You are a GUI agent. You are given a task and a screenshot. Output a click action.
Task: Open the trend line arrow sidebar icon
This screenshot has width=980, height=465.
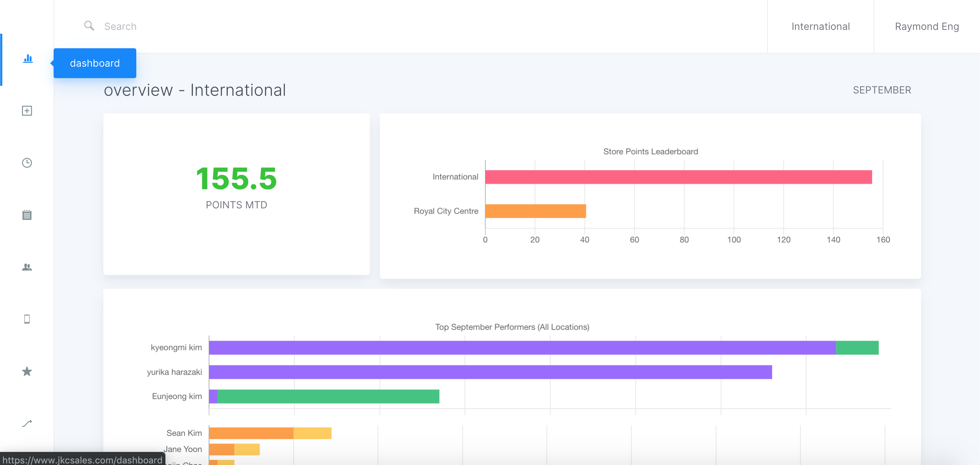(27, 423)
